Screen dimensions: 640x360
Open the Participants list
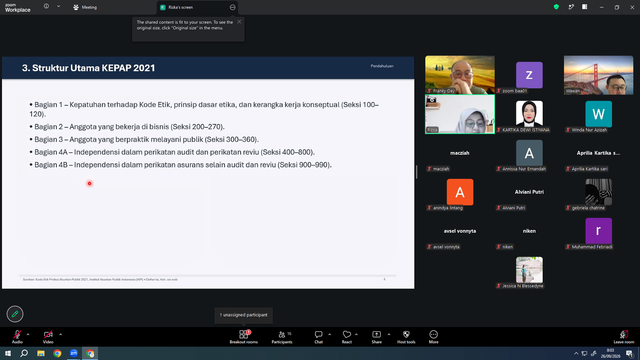pos(282,337)
